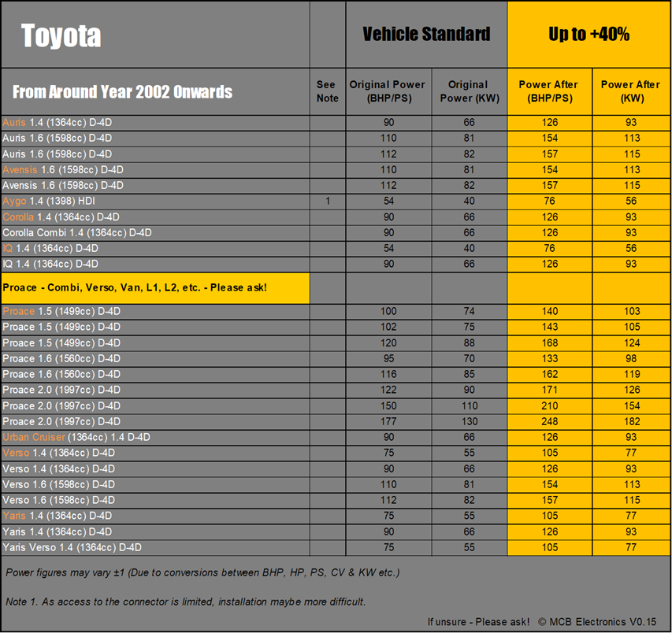The height and width of the screenshot is (633, 672).
Task: Click the Toyota title header
Action: pyautogui.click(x=61, y=35)
